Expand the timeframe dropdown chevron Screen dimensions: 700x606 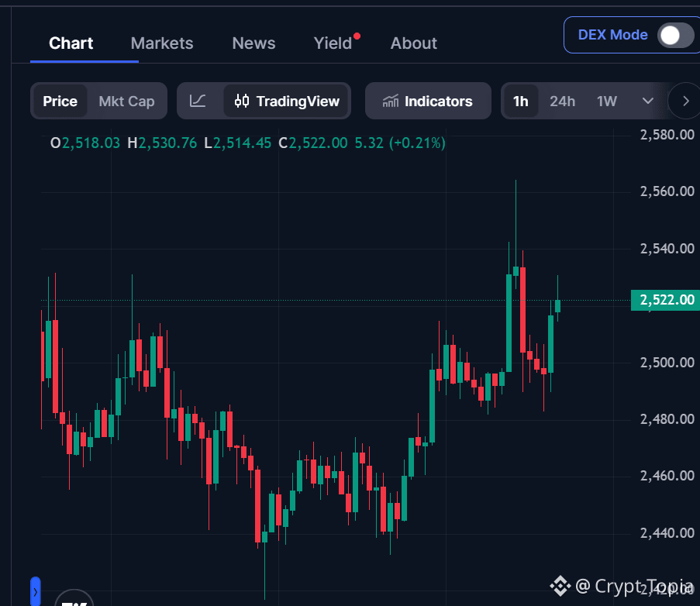click(x=648, y=101)
